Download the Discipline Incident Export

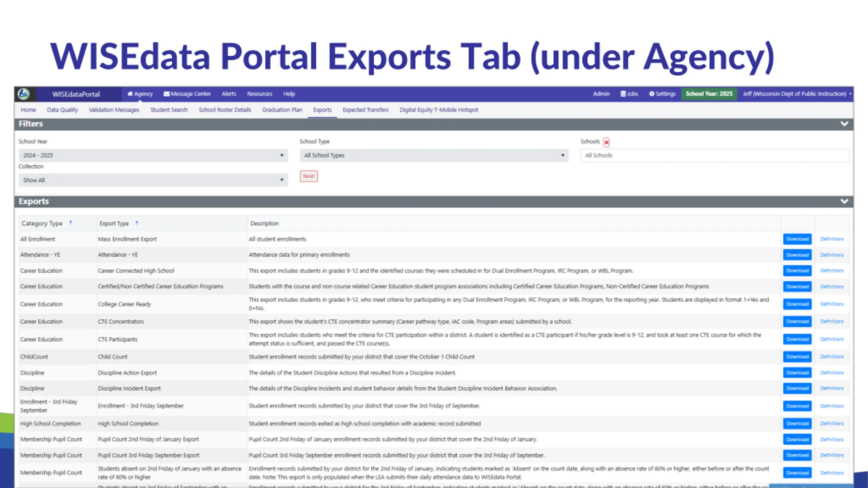pos(797,388)
